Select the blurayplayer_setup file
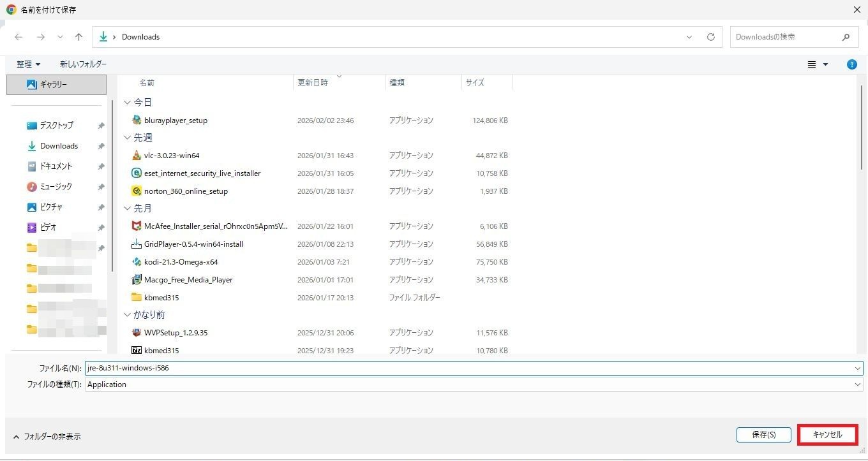This screenshot has height=461, width=868. click(x=176, y=121)
